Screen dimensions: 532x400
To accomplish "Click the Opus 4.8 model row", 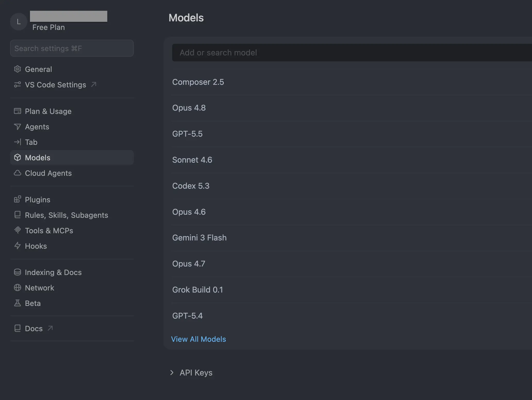I will pos(352,108).
